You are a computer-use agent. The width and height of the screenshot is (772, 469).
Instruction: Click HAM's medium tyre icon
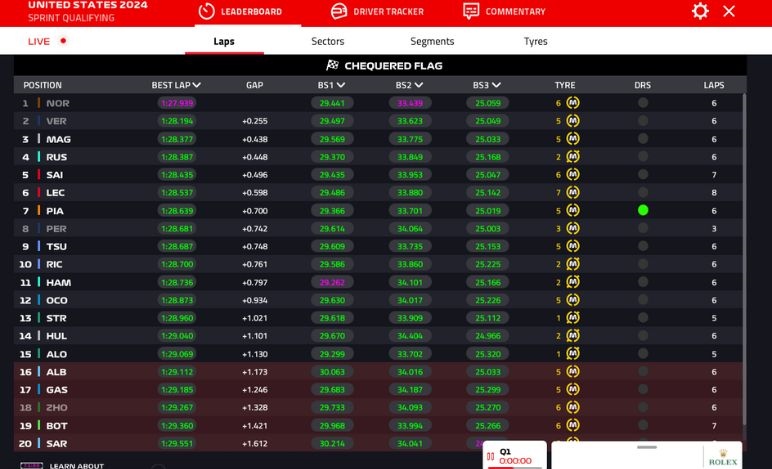tap(573, 283)
